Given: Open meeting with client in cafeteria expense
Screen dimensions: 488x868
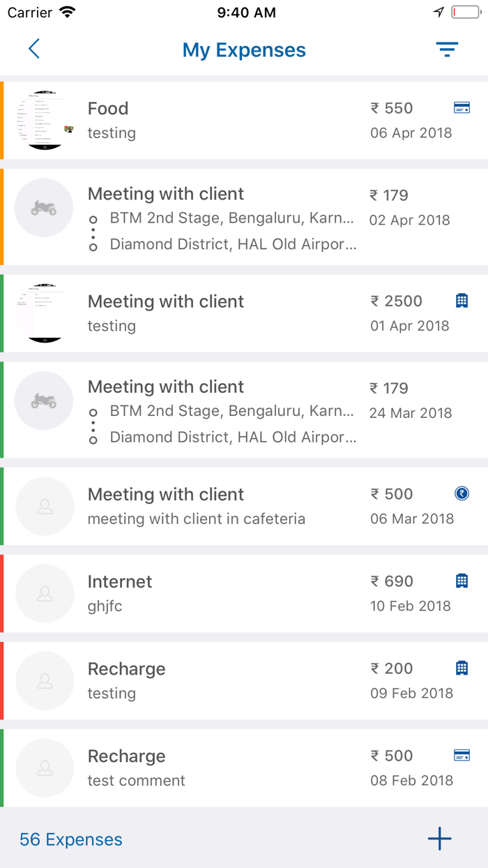Looking at the screenshot, I should point(223,506).
